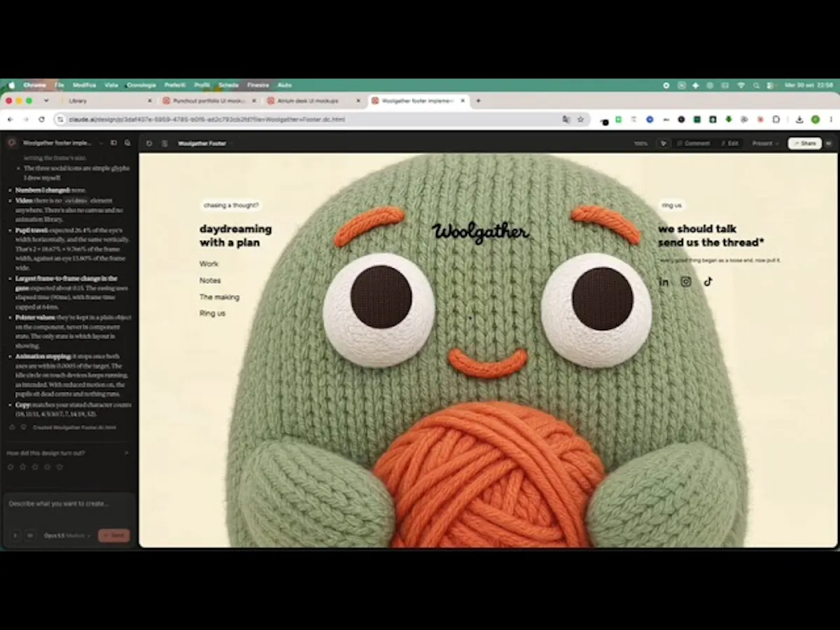Viewport: 840px width, 630px height.
Task: Open the Created Woolgather Footer file link
Action: (74, 427)
